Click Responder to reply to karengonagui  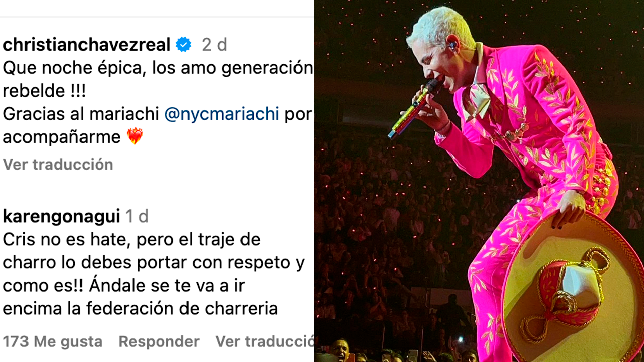point(159,341)
